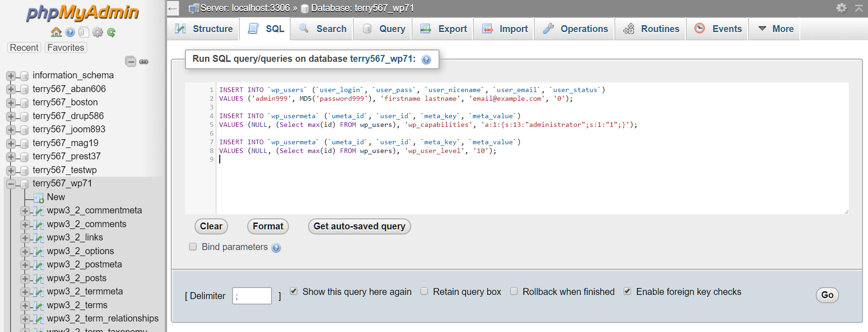Open the Operations tab
868x332 pixels.
pyautogui.click(x=575, y=29)
